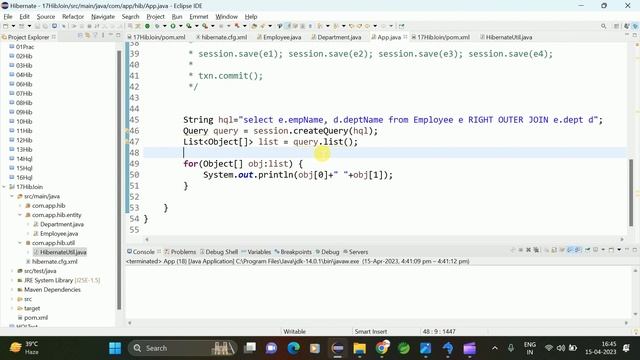Open File Explorer from taskbar

click(x=360, y=348)
